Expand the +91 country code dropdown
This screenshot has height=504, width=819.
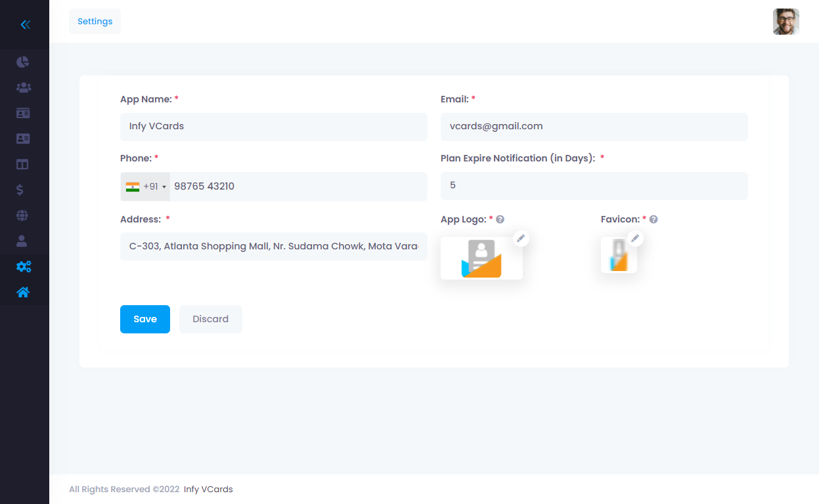146,186
